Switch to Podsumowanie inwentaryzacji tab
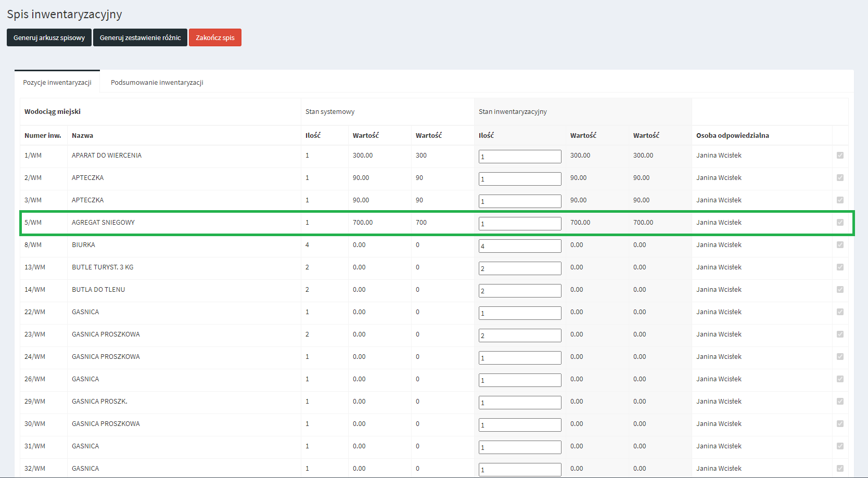Viewport: 868px width, 478px height. tap(157, 82)
